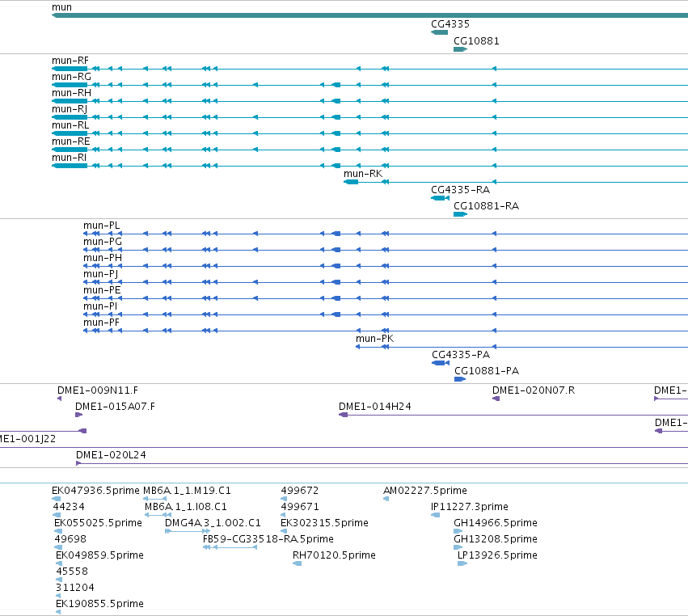Click the 499672 feature label

tap(300, 491)
